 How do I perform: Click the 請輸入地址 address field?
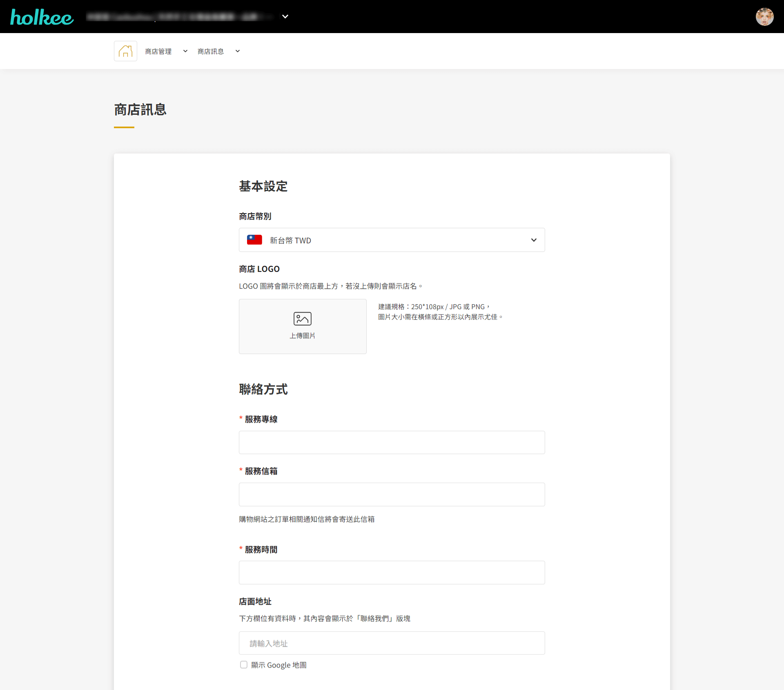point(392,643)
